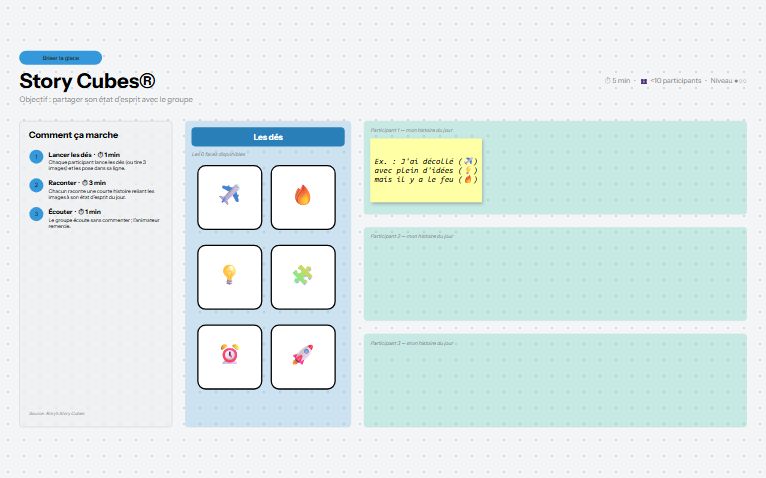This screenshot has height=478, width=766.
Task: Select the green puzzle piece dice card
Action: 303,277
